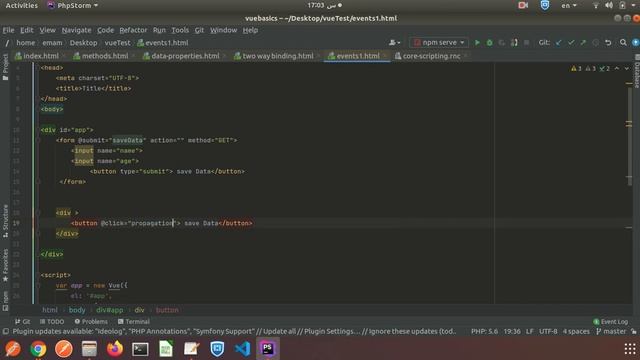This screenshot has width=640, height=360.
Task: Collapse the form tag fold marker
Action: point(38,140)
